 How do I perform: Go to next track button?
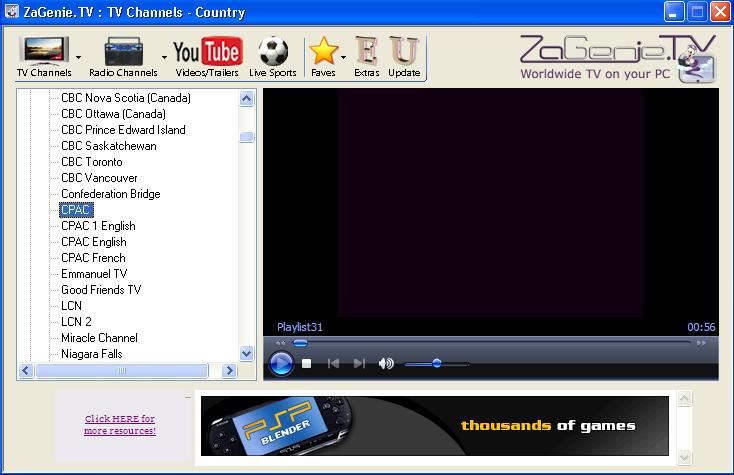point(359,363)
